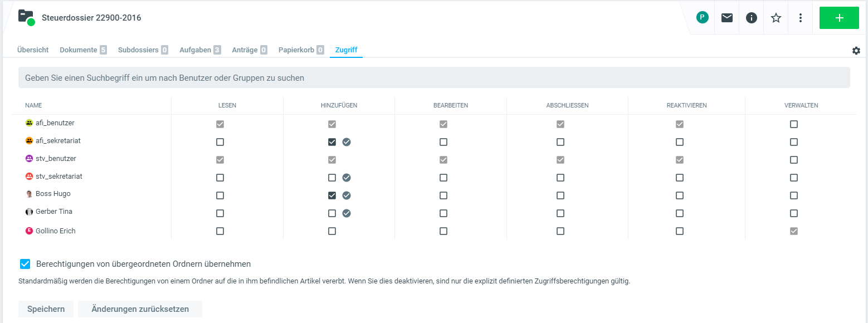Click Änderungen zurücksetzen button
This screenshot has height=323, width=868.
(140, 309)
